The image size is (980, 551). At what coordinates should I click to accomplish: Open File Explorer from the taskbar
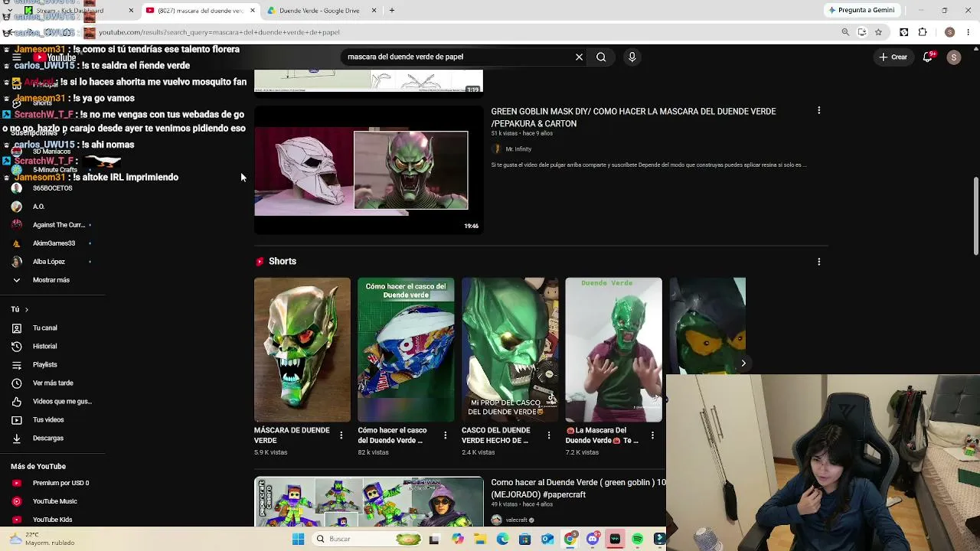click(480, 539)
